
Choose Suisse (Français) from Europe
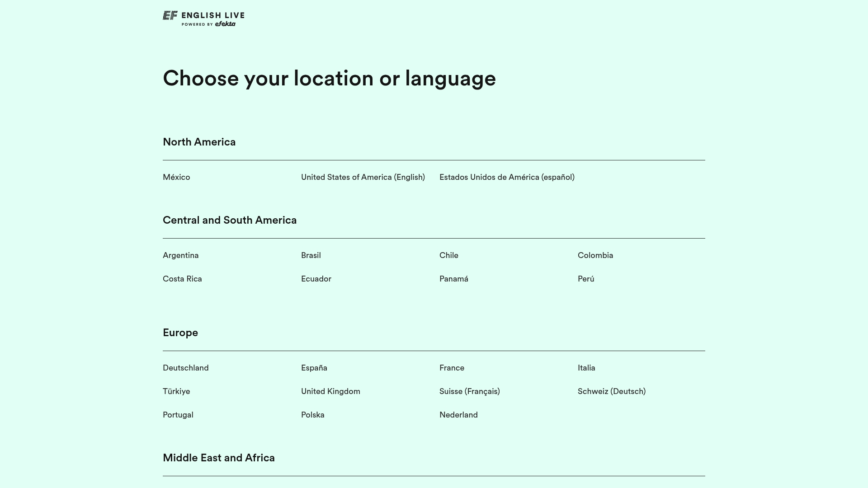coord(469,391)
